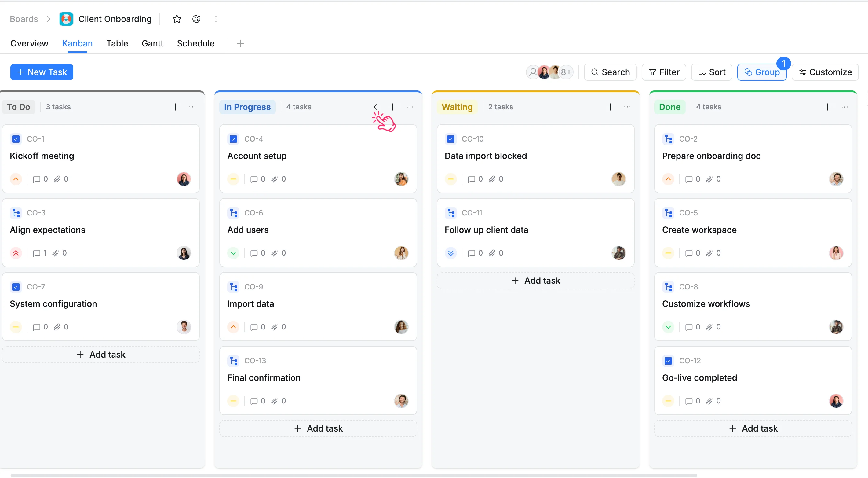The image size is (868, 478).
Task: Toggle the checkbox on CO-1 Kickoff meeting
Action: pyautogui.click(x=16, y=139)
